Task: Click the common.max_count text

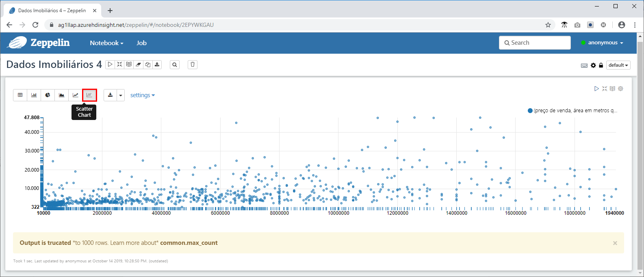Action: click(189, 243)
